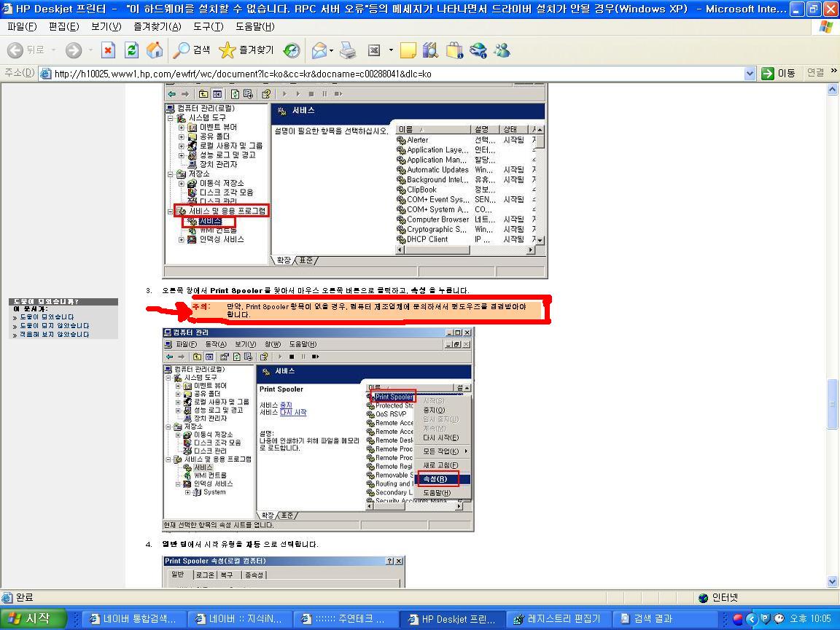Open the Research books-and-magnifier icon
This screenshot has height=630, width=840.
tap(430, 50)
